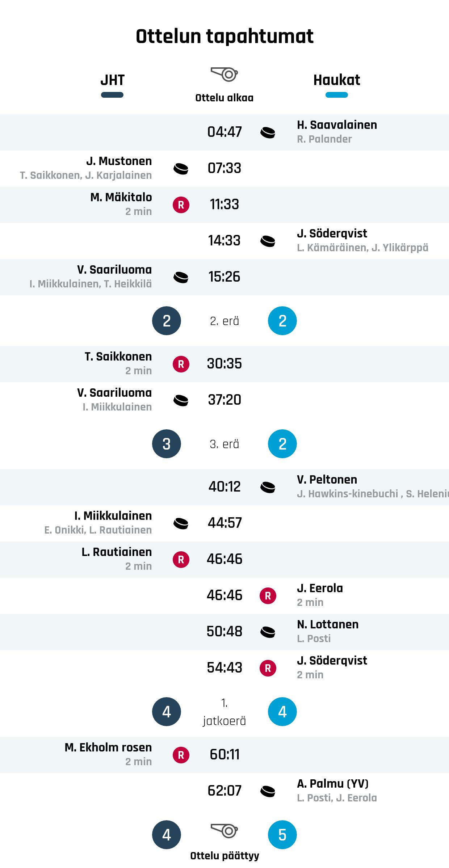Click the whistle icon above Ottelu päättyy
This screenshot has width=449, height=868.
coord(224,831)
